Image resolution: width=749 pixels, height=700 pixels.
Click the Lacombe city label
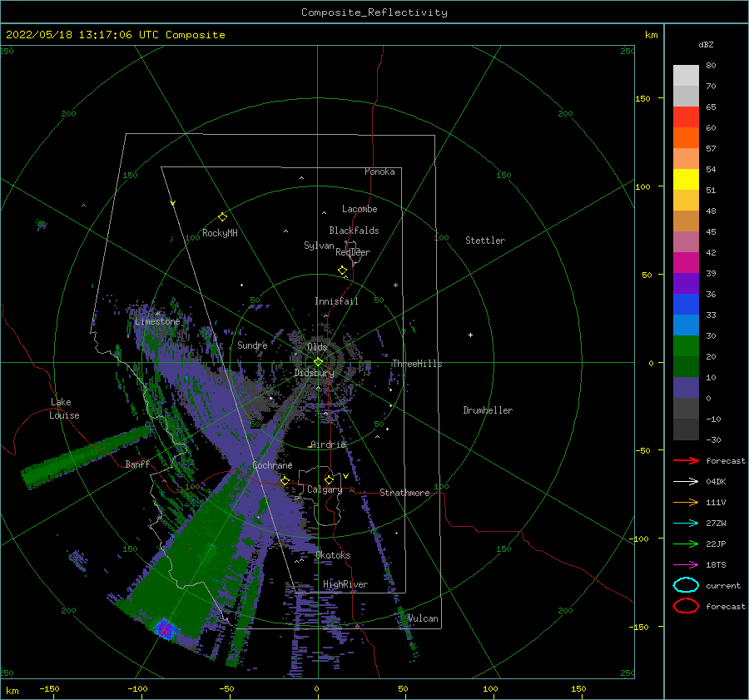coord(360,209)
